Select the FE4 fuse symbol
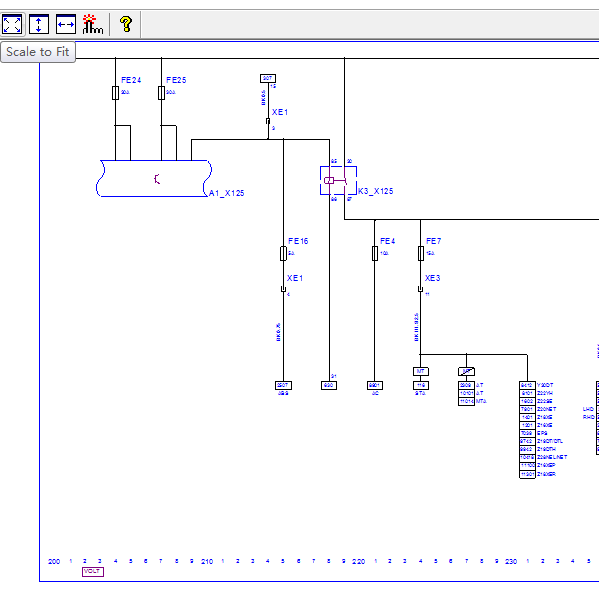The height and width of the screenshot is (589, 599). [x=375, y=254]
